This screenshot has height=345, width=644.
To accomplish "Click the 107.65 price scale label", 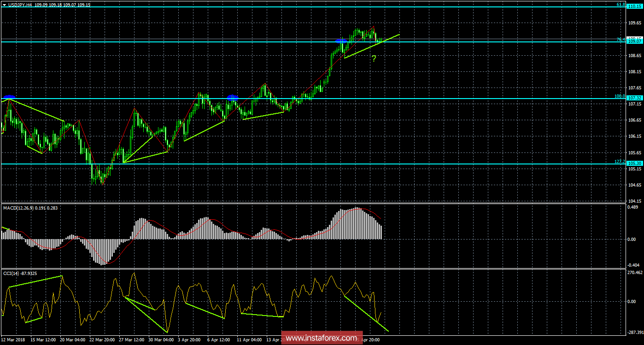I will point(636,88).
